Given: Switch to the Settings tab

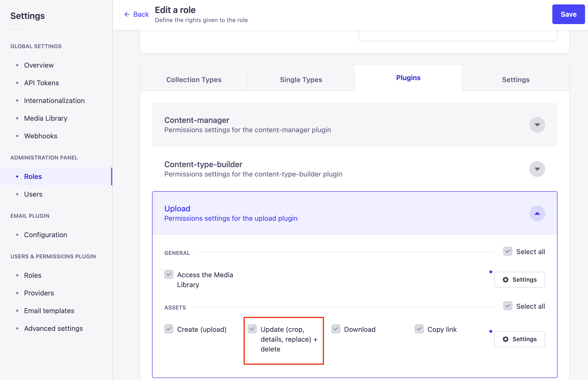Looking at the screenshot, I should 515,79.
